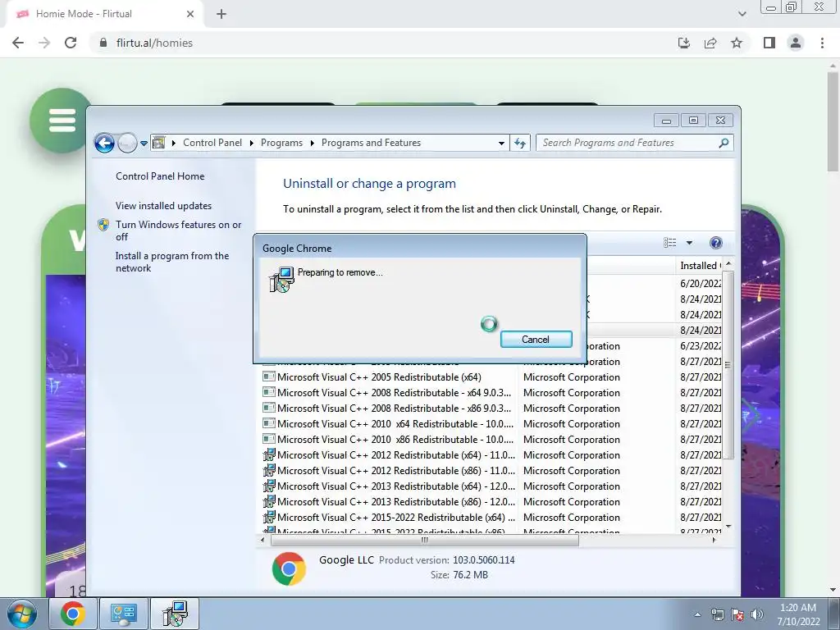Image resolution: width=840 pixels, height=630 pixels.
Task: Click the refresh button beside address bar
Action: click(x=519, y=143)
